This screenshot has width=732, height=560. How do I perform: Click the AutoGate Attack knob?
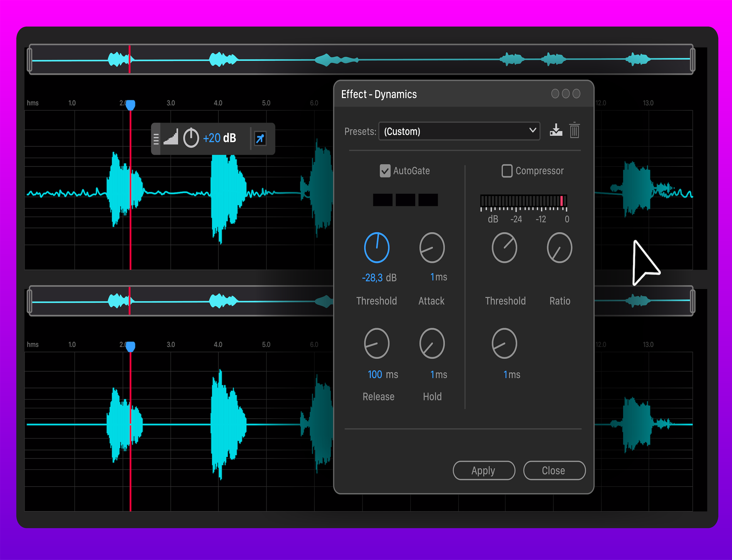(x=432, y=248)
